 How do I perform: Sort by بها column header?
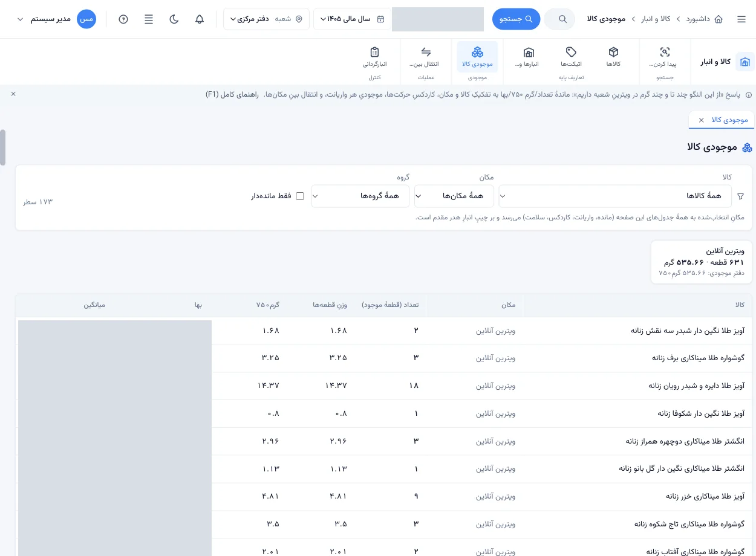click(x=198, y=305)
